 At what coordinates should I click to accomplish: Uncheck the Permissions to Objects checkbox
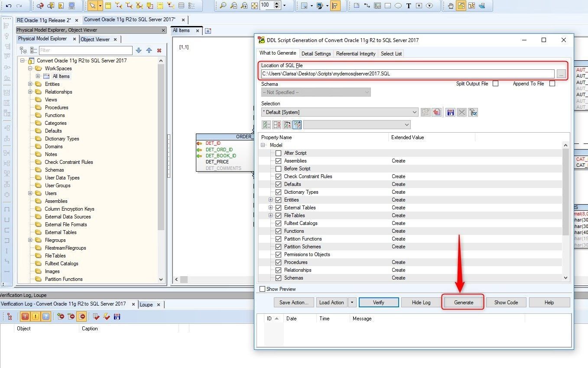(279, 254)
